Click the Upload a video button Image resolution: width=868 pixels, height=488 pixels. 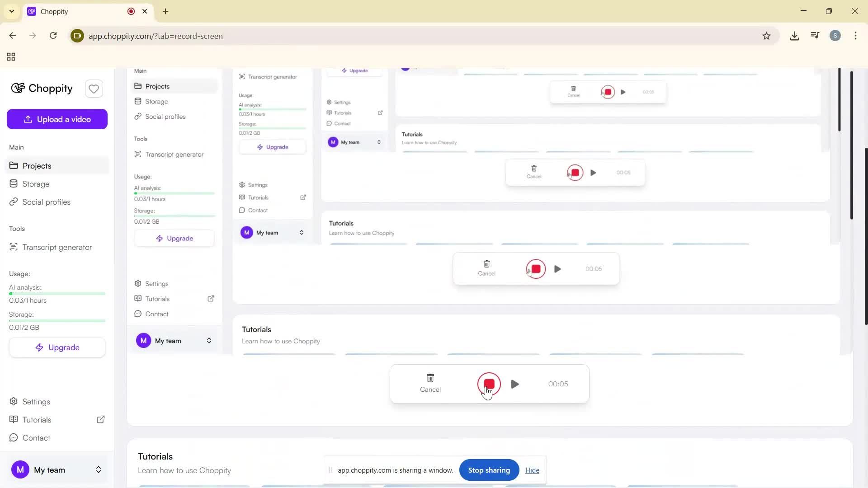[x=57, y=119]
